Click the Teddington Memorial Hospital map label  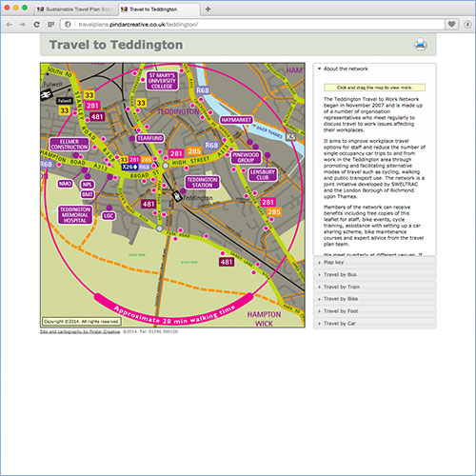pyautogui.click(x=75, y=215)
